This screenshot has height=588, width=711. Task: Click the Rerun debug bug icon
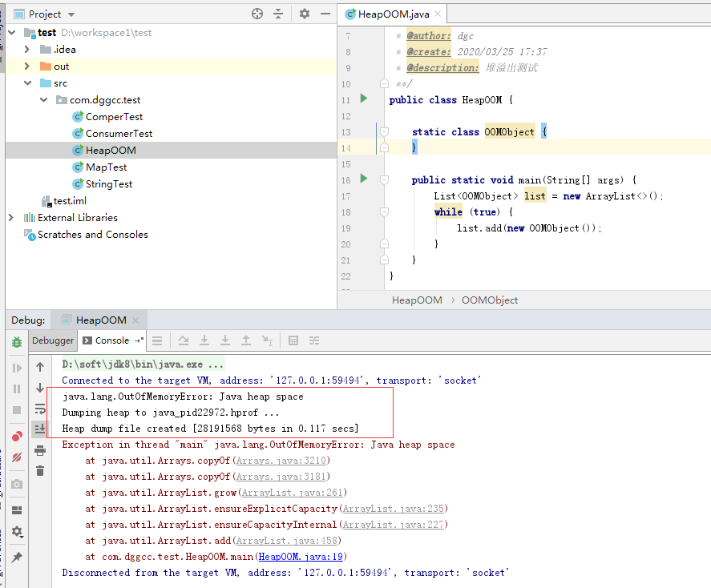coord(17,342)
